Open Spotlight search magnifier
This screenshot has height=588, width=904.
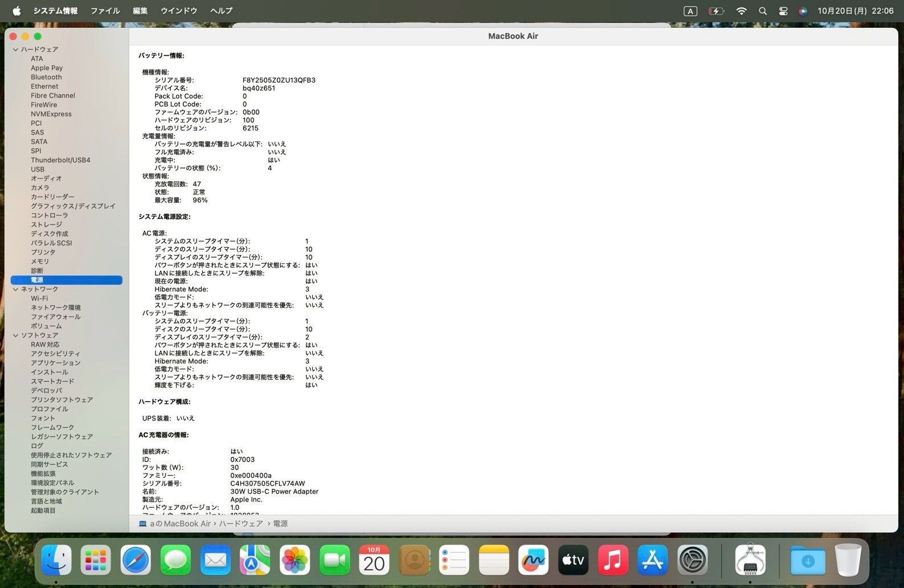click(x=763, y=11)
